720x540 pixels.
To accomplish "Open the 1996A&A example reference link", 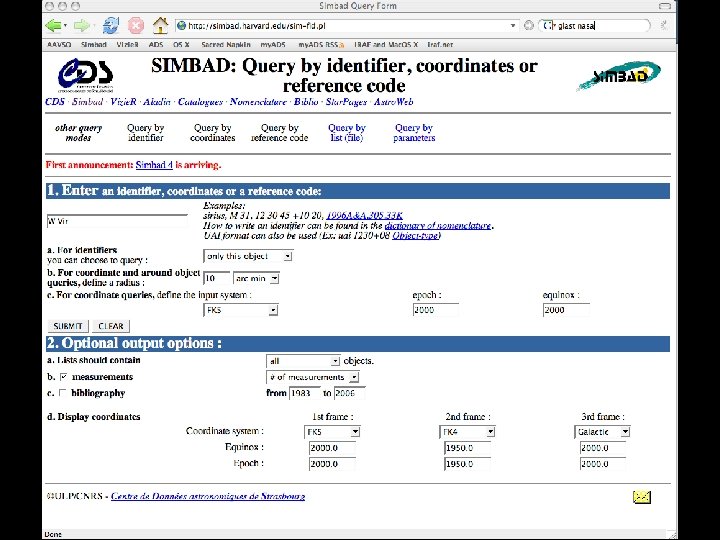I will tap(365, 215).
